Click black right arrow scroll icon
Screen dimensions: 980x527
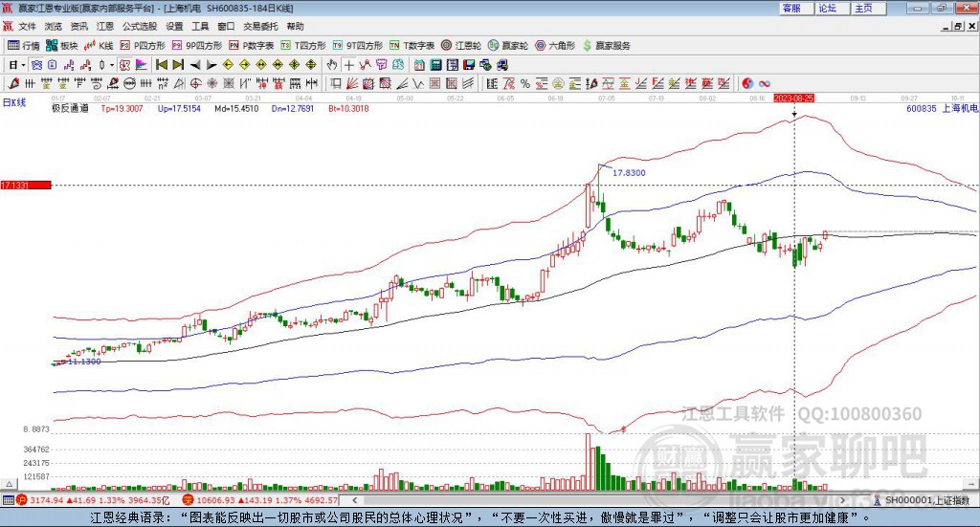[212, 65]
